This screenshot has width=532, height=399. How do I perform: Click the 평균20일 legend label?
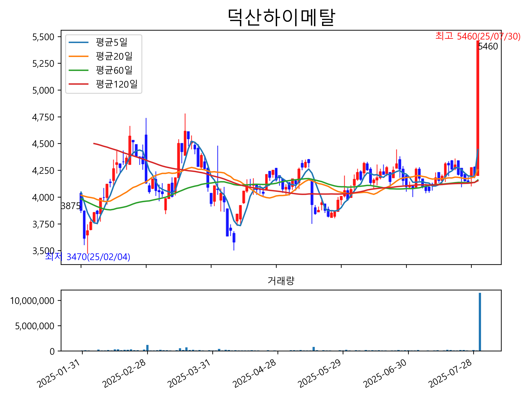point(114,56)
